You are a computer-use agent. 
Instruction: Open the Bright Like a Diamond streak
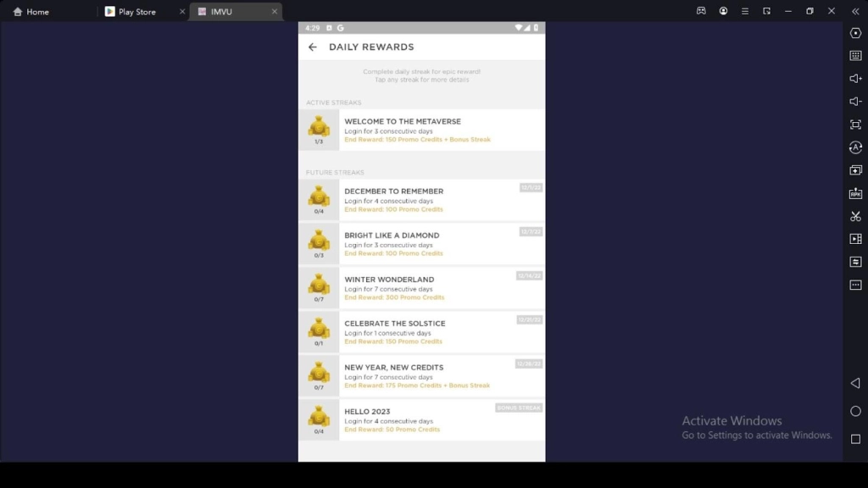422,244
